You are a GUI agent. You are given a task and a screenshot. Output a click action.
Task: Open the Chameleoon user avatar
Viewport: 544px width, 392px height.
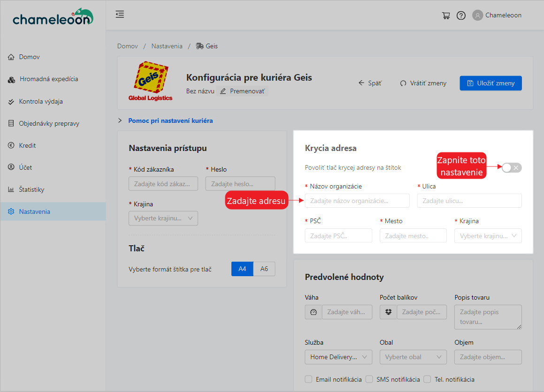click(x=477, y=15)
